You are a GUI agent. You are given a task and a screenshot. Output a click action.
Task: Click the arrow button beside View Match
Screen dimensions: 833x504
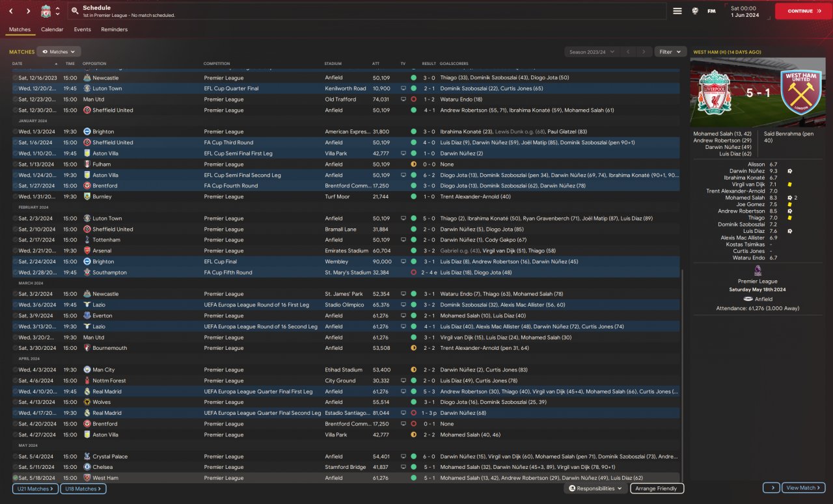click(x=771, y=488)
